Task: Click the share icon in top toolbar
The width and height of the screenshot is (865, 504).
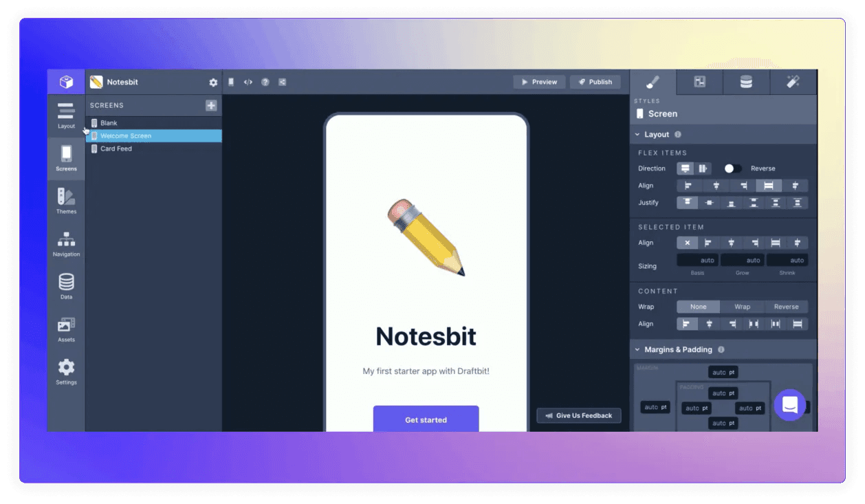Action: (x=283, y=82)
